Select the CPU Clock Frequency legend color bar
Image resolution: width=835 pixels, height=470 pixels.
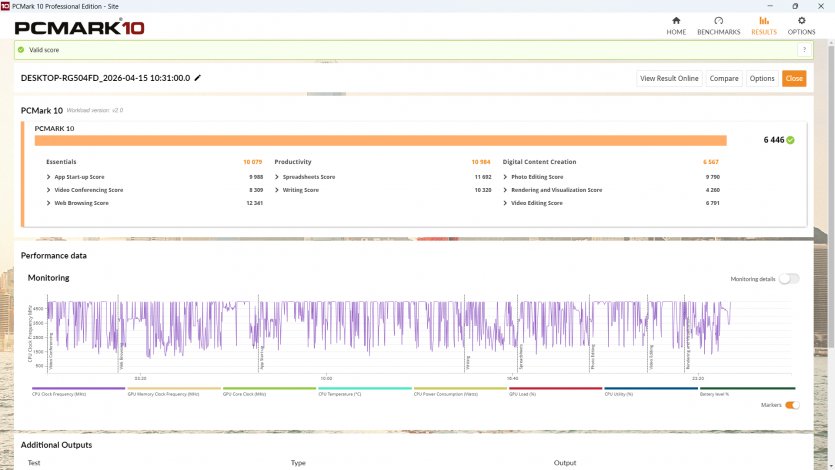click(x=76, y=388)
